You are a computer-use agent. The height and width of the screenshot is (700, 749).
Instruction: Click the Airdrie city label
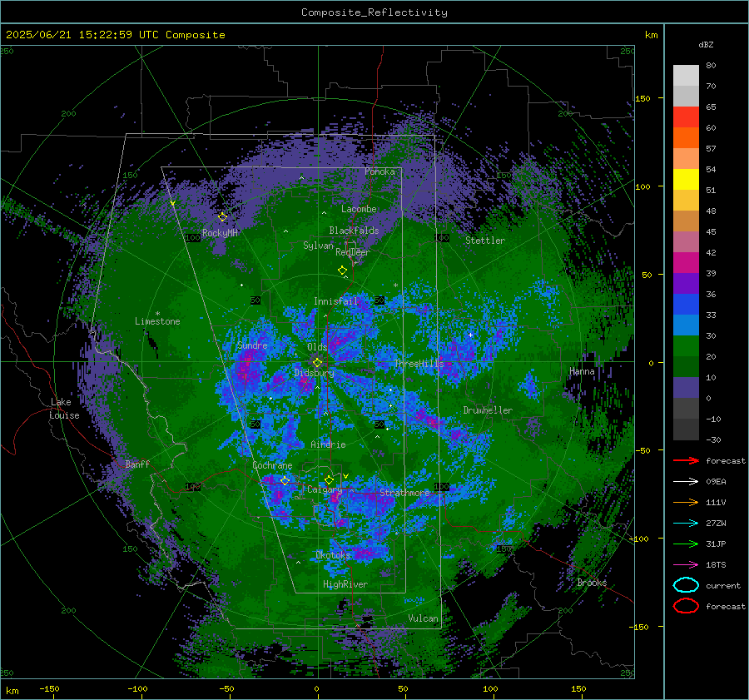point(328,444)
